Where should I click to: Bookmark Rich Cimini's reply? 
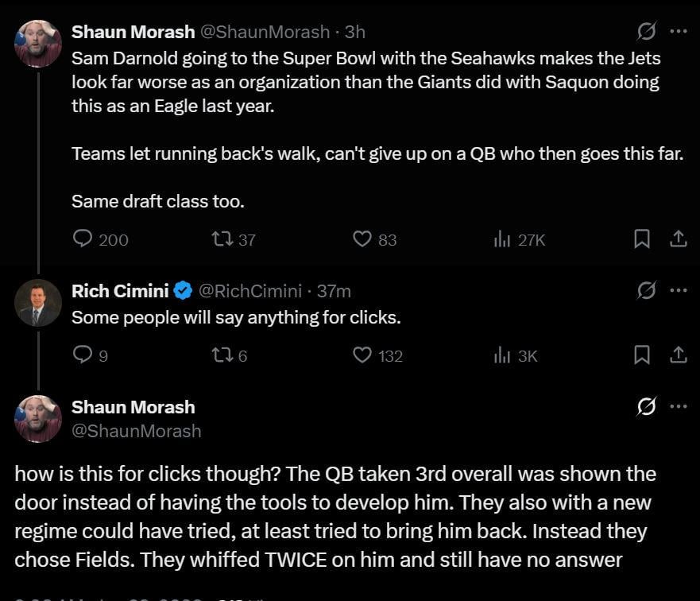[x=642, y=356]
